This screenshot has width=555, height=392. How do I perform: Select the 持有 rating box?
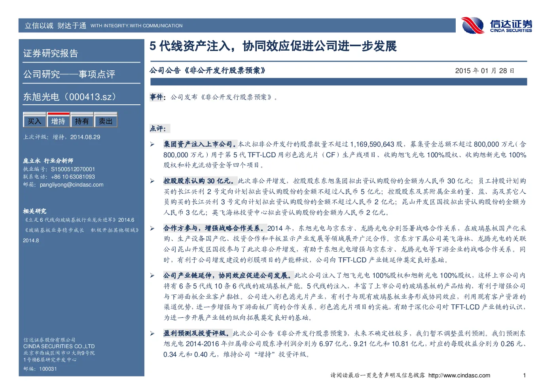(x=82, y=121)
